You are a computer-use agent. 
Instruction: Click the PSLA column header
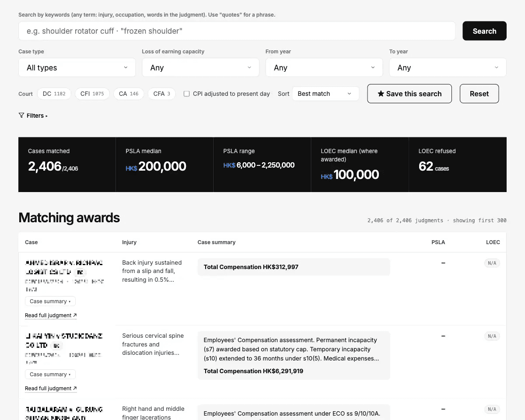pos(438,242)
